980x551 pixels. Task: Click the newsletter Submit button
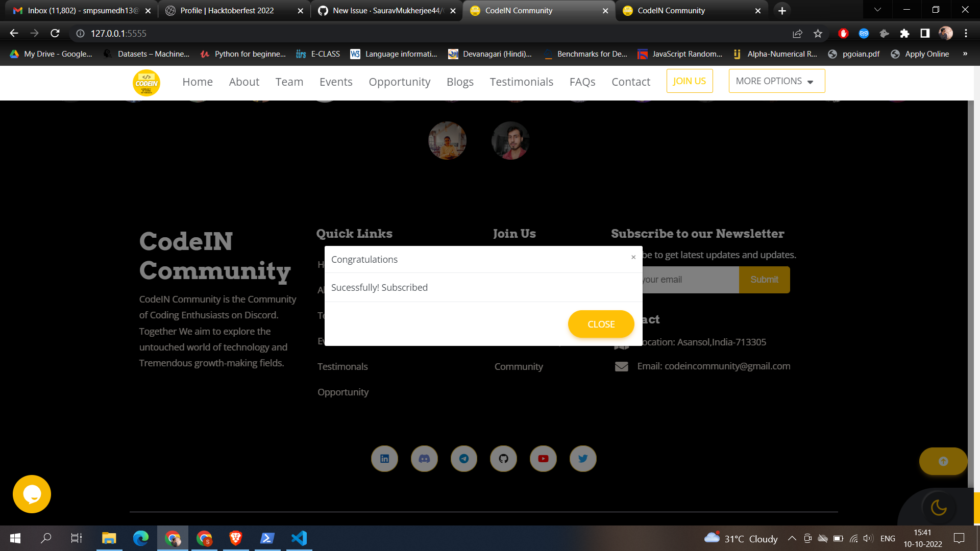(765, 280)
